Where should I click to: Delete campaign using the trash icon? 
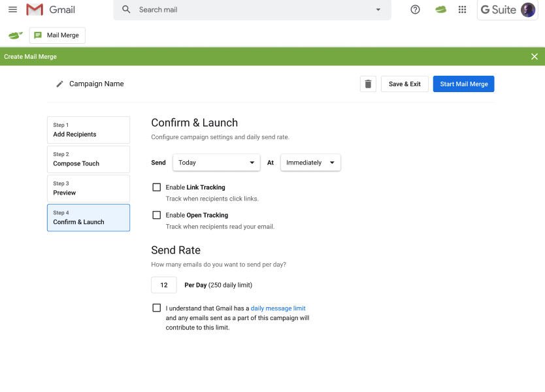click(368, 84)
